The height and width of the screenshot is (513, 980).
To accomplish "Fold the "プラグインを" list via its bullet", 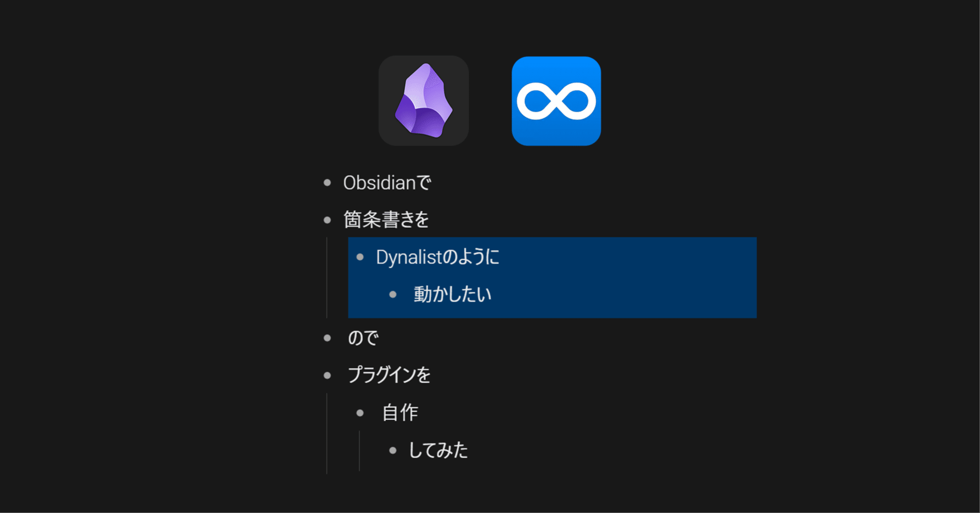I will (x=327, y=376).
